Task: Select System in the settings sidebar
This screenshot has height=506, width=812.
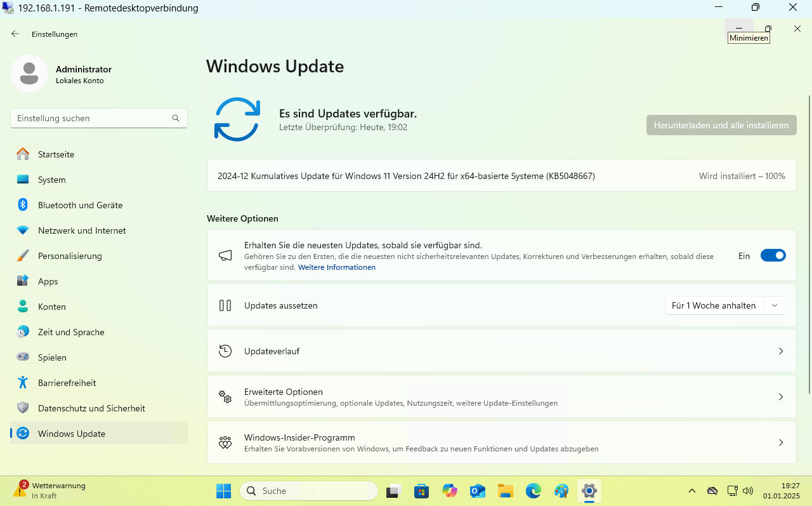Action: point(51,180)
